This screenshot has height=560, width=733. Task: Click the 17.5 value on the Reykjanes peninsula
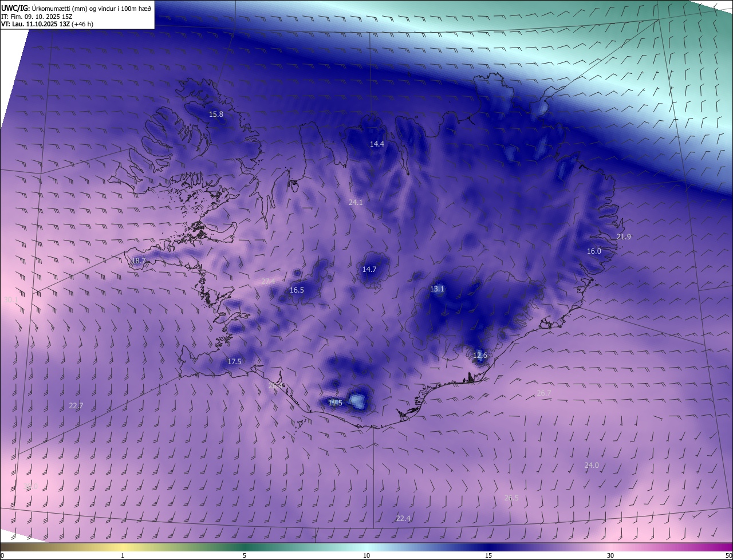[x=234, y=362]
